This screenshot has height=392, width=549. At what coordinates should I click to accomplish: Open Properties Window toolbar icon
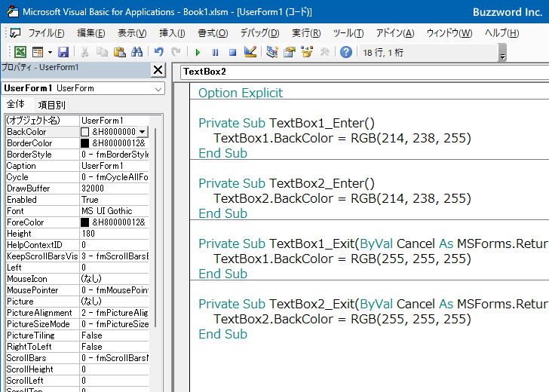click(x=290, y=52)
